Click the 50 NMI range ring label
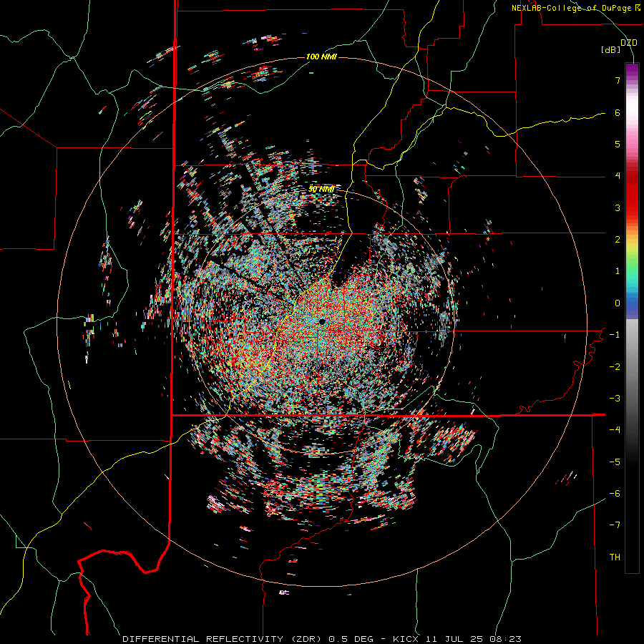The width and height of the screenshot is (644, 644). tap(321, 190)
